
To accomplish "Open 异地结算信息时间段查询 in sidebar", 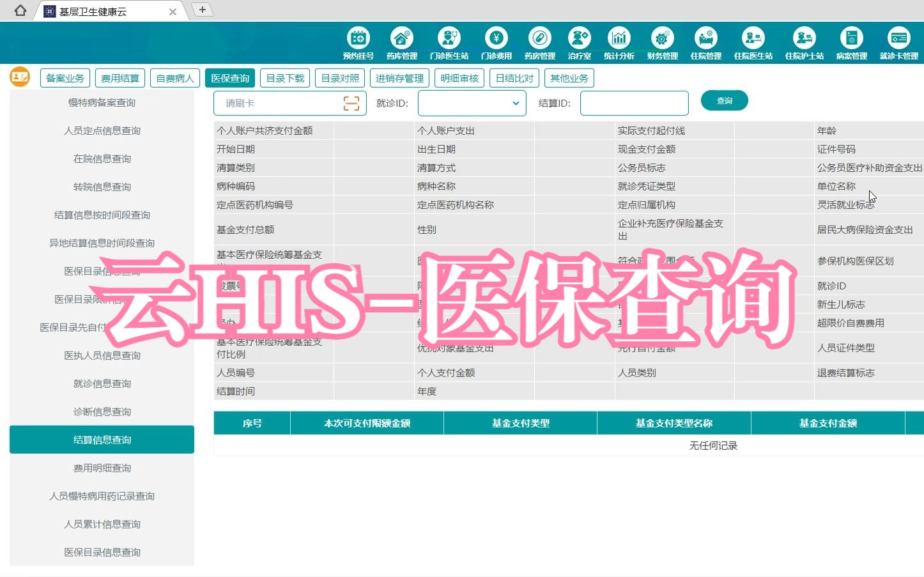I will 102,243.
